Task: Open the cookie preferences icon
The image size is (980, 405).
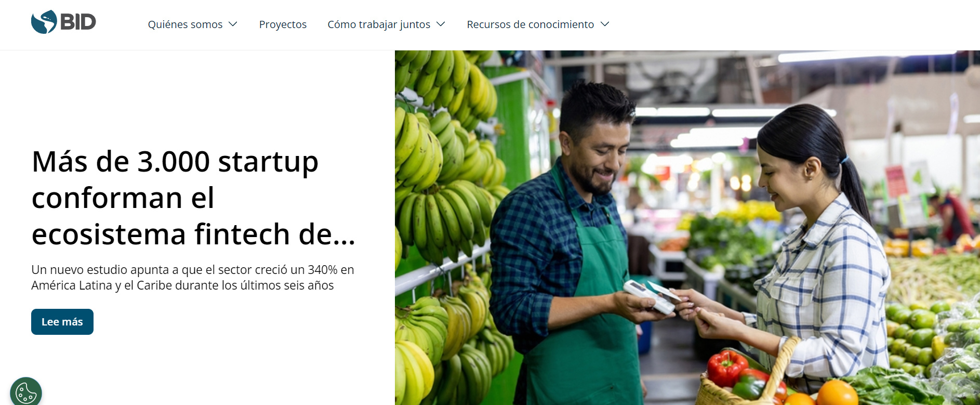Action: [26, 392]
